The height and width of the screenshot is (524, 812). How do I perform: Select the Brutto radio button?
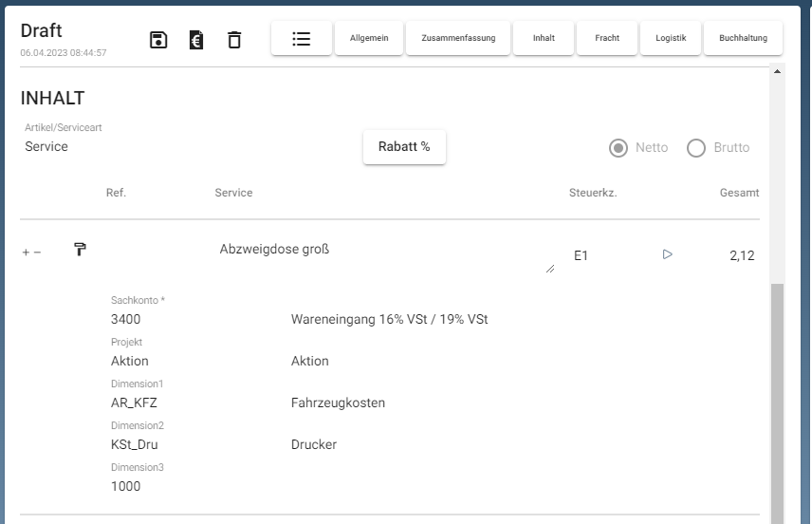tap(696, 148)
